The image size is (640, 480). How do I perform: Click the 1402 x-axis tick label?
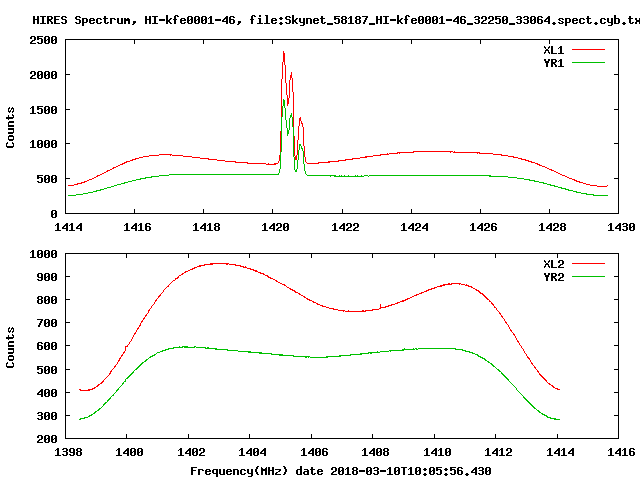[x=191, y=452]
